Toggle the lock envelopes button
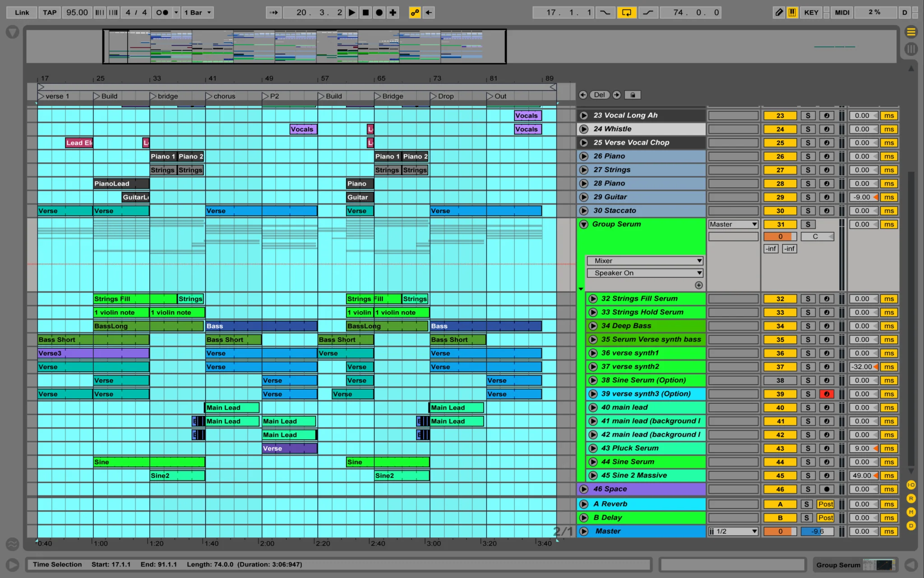924x578 pixels. point(633,95)
